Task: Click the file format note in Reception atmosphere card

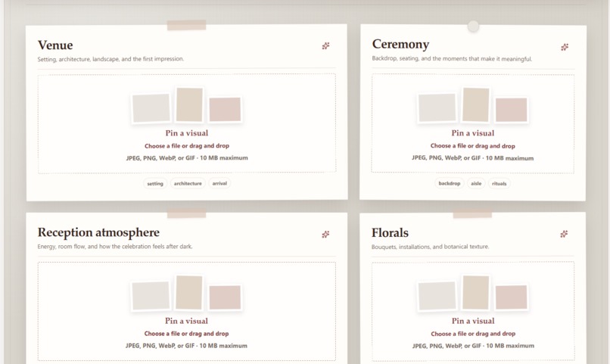Action: click(186, 346)
